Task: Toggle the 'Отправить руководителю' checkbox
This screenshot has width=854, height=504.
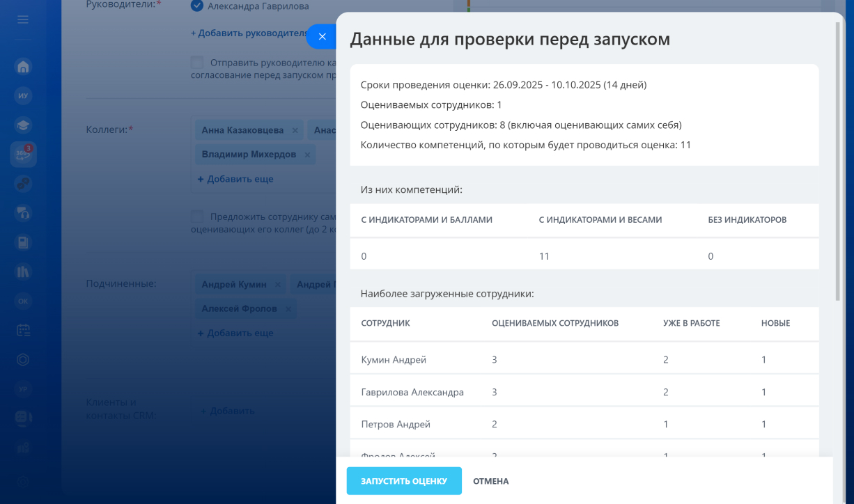Action: tap(197, 63)
